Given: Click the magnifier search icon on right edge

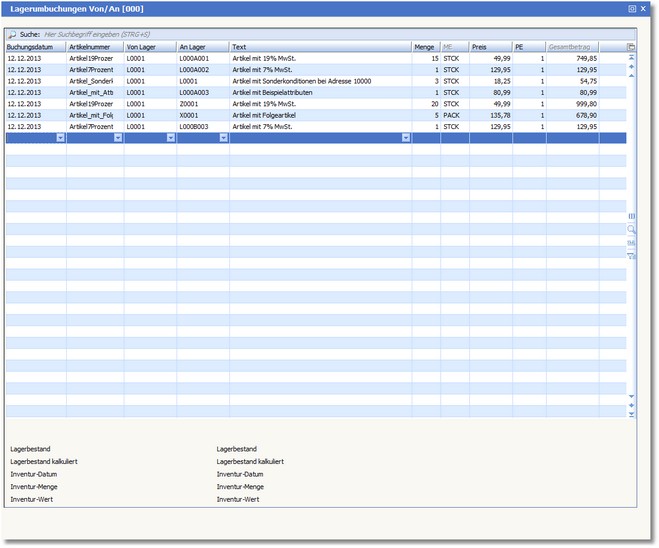Looking at the screenshot, I should [x=631, y=229].
